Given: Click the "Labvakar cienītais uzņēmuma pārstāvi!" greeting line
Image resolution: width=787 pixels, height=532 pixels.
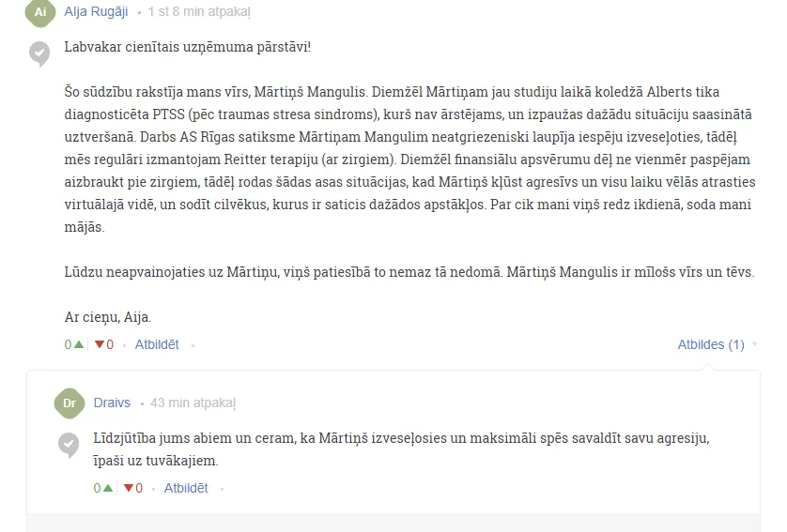Looking at the screenshot, I should tap(188, 47).
